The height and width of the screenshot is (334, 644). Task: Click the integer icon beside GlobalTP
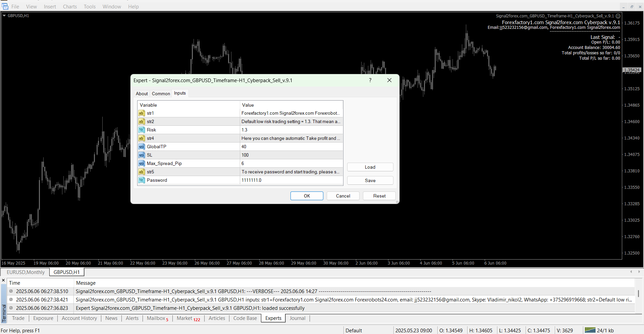tap(142, 147)
